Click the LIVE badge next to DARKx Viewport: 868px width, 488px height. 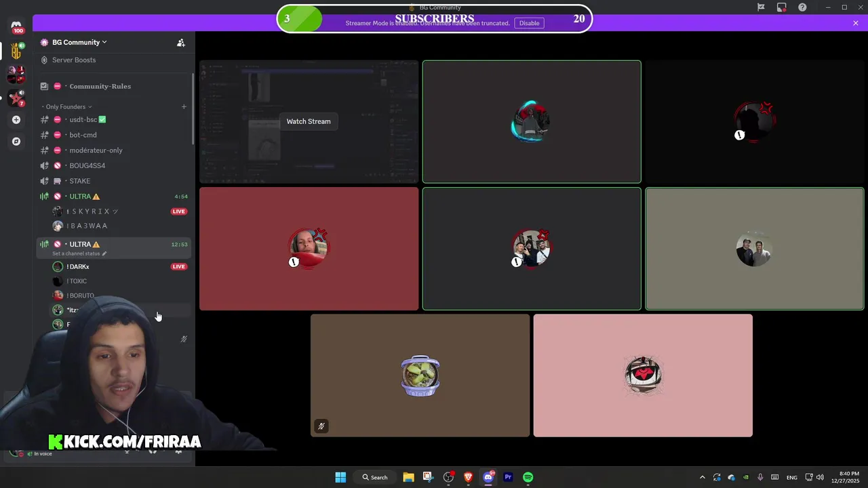pos(178,266)
